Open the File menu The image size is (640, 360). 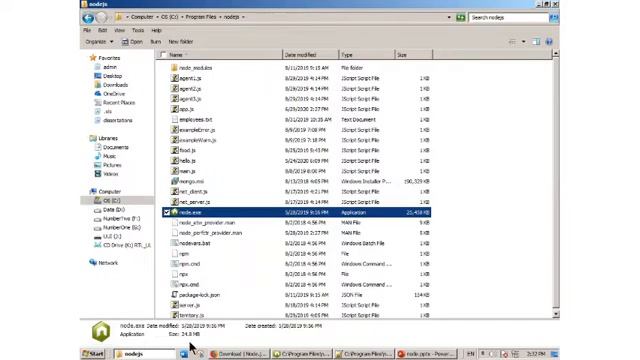(87, 30)
